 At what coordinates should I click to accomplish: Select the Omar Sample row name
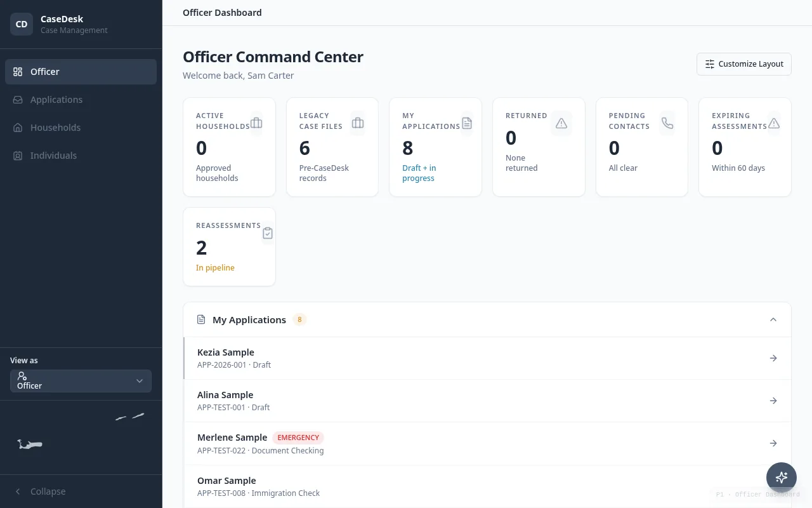[226, 481]
